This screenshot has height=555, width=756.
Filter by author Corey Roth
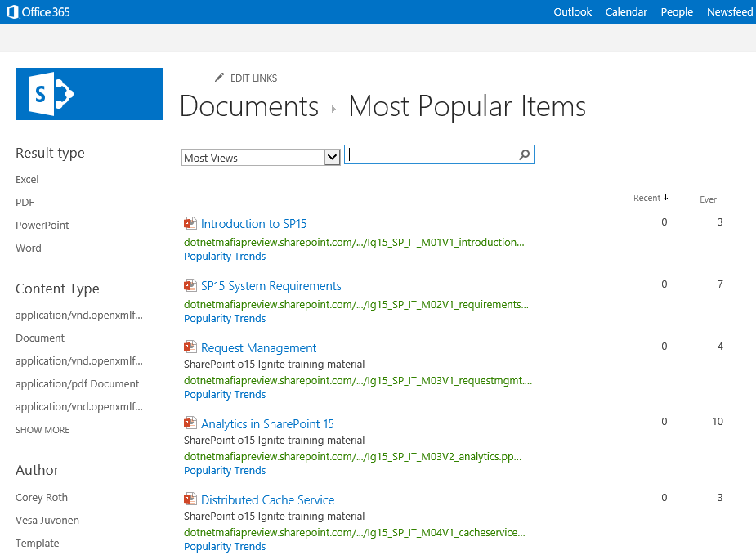click(42, 498)
